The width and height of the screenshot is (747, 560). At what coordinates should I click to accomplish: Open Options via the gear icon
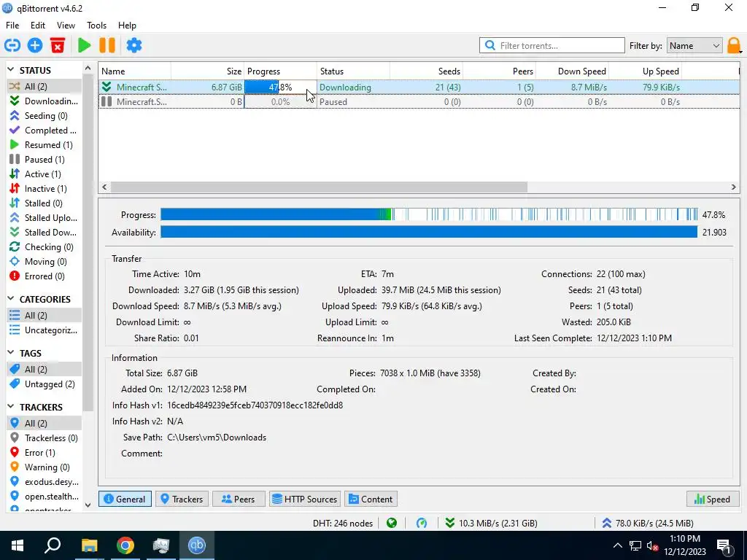click(x=134, y=45)
